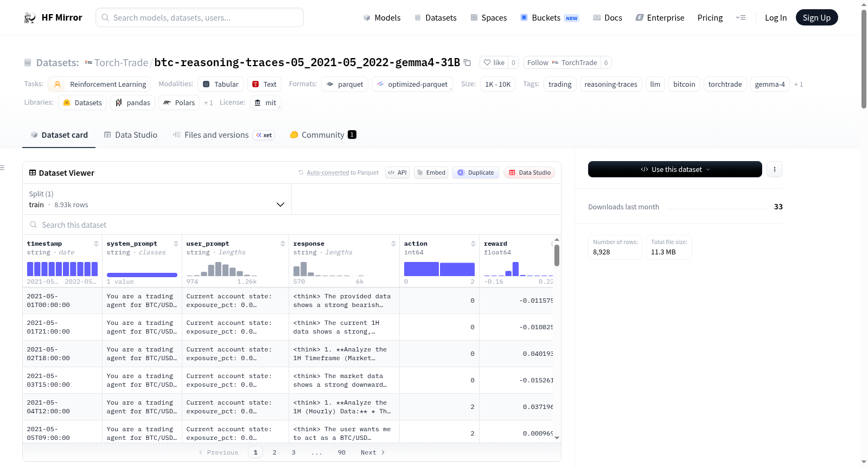Open the left sidebar hamburger icon
Screen dimensions: 868x467
(3, 168)
